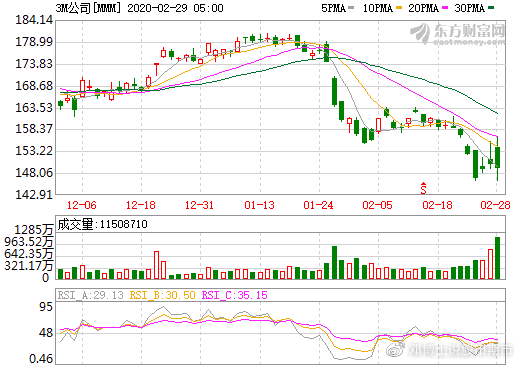Click the 5PMA gray legend swatch

click(351, 7)
